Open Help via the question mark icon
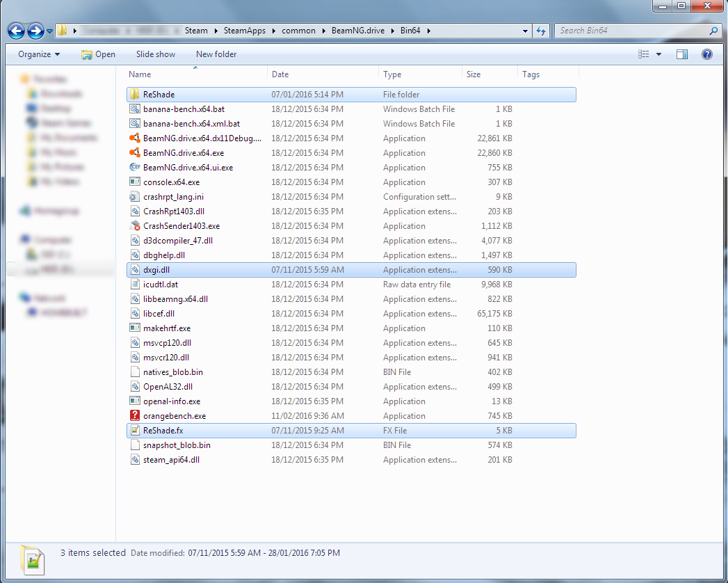The width and height of the screenshot is (728, 583). (x=706, y=54)
